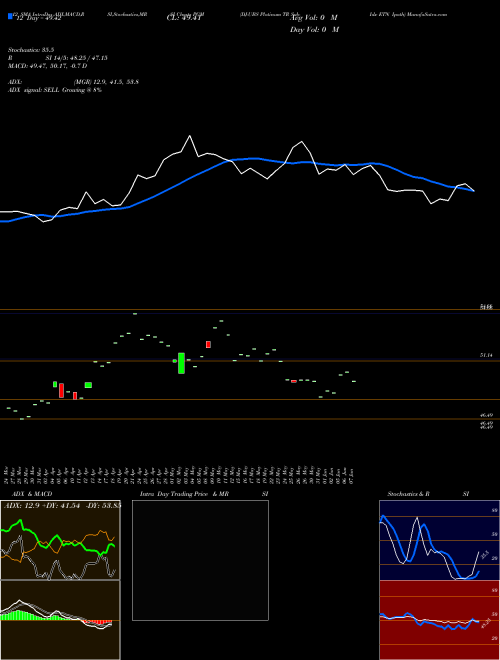
Task: Click the 'Stochastics & R' panel title
Action: 409,494
